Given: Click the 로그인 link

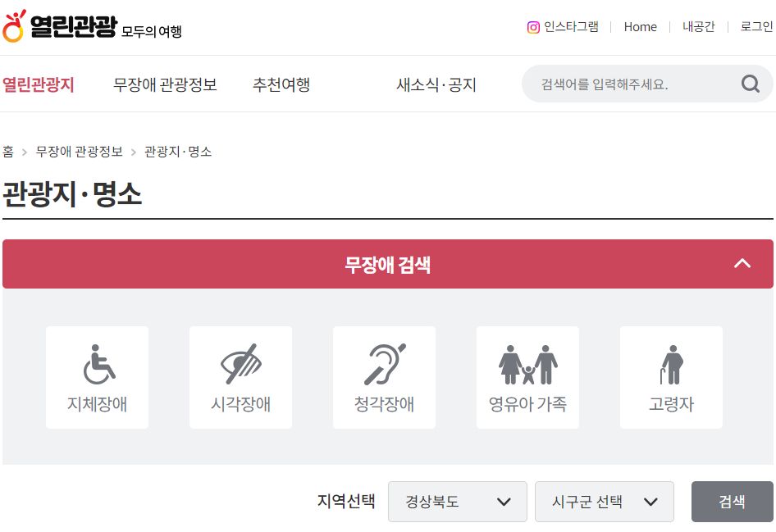Looking at the screenshot, I should 756,27.
